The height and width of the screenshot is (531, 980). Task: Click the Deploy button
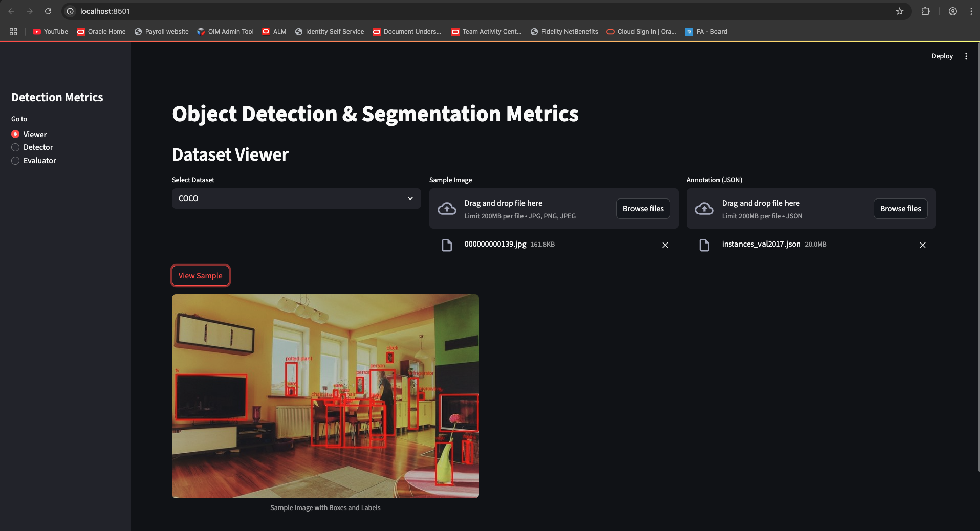click(x=942, y=56)
